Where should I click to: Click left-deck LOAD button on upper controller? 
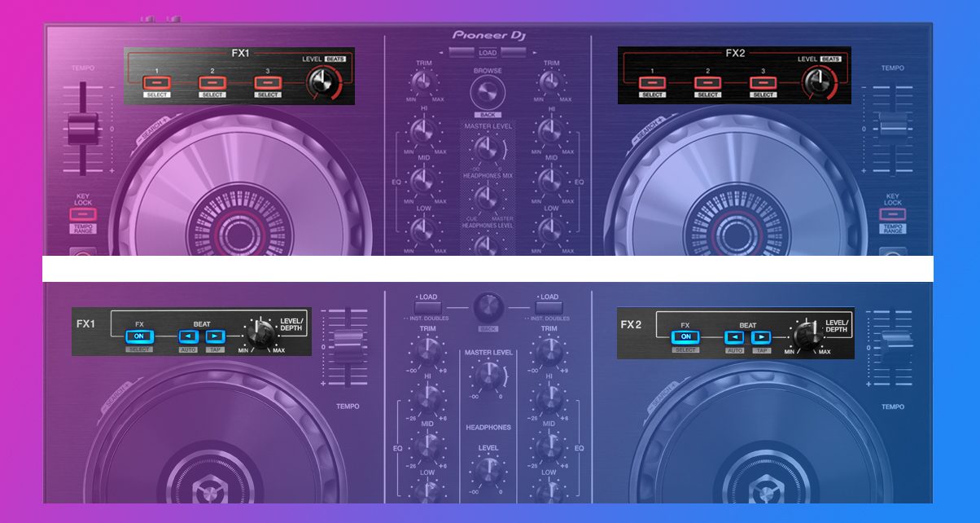462,53
